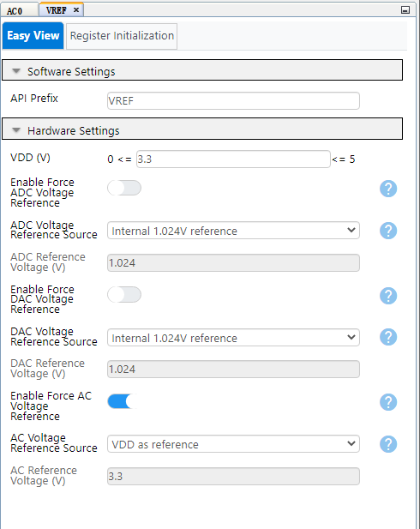Disable Force AC Voltage Reference toggle
The width and height of the screenshot is (420, 529).
(124, 401)
